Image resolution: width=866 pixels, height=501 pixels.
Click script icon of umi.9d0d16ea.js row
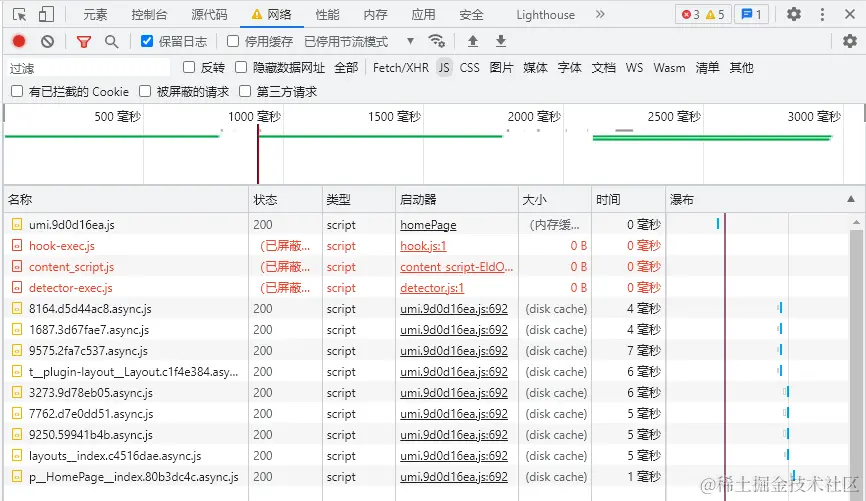click(x=17, y=224)
